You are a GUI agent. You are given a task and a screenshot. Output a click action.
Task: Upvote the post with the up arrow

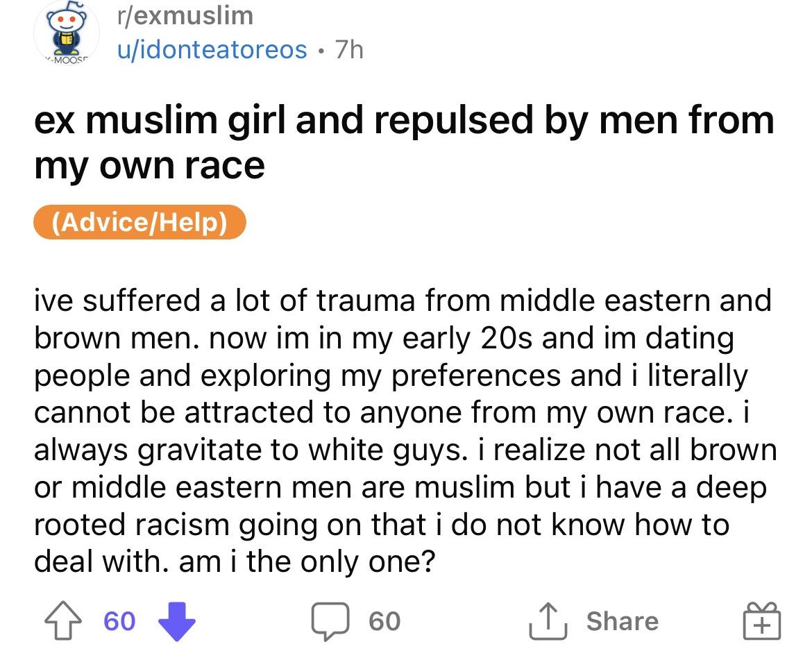point(63,620)
